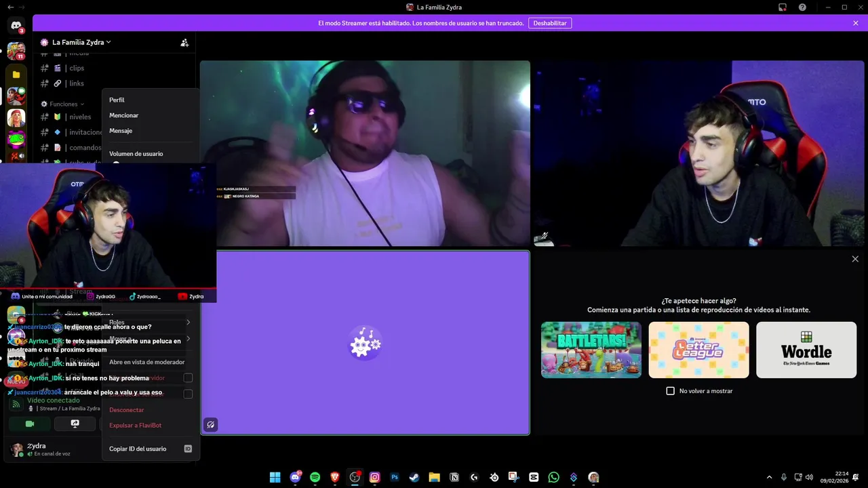The height and width of the screenshot is (488, 868).
Task: Open OBS Studio from the taskbar
Action: tap(355, 477)
